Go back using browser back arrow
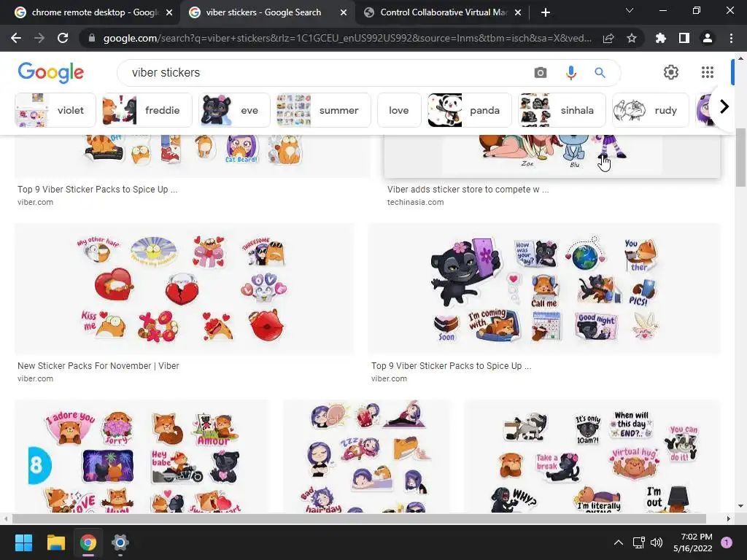747x560 pixels. click(16, 38)
